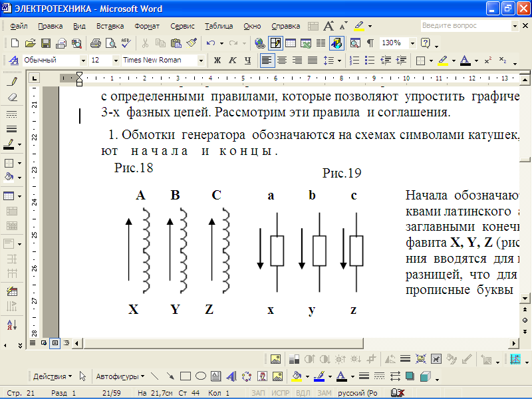Open Print Preview

(111, 43)
